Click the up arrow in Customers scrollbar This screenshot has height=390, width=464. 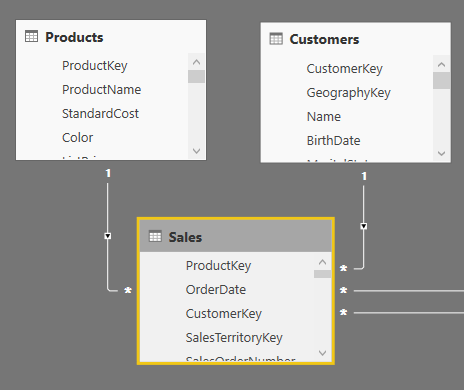(441, 64)
